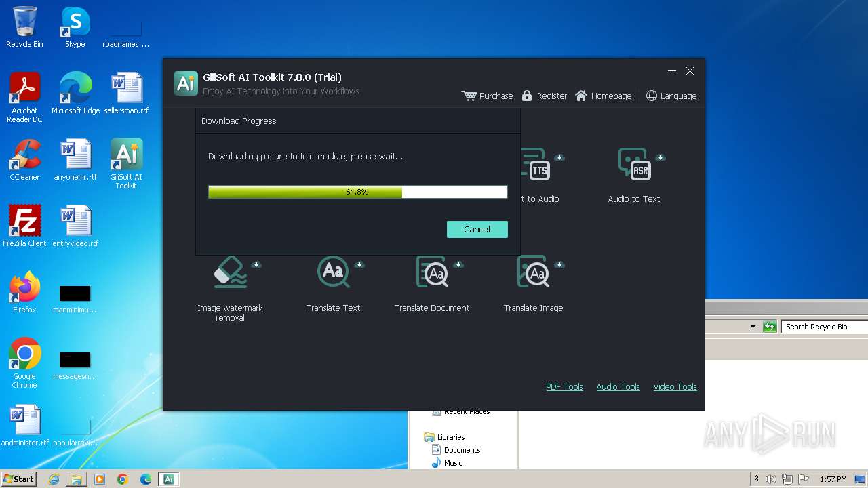
Task: Select Libraries in Explorer tree
Action: pos(445,437)
